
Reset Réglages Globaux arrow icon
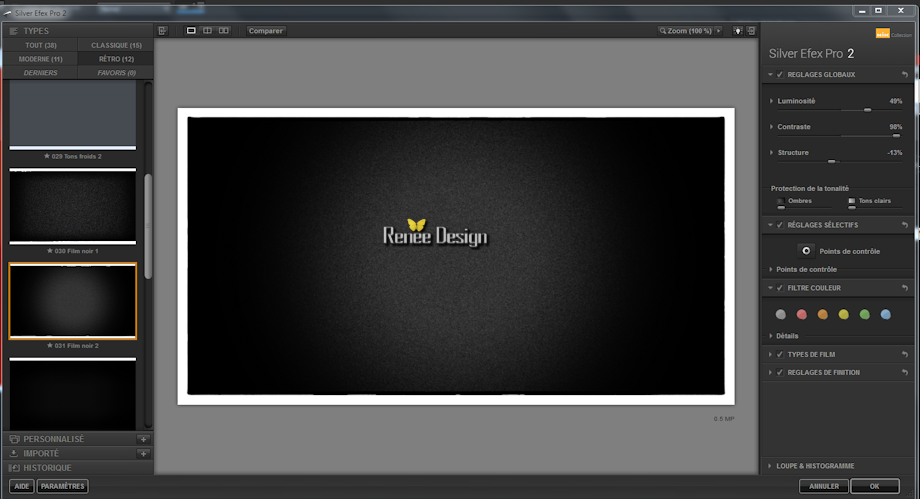pos(904,75)
